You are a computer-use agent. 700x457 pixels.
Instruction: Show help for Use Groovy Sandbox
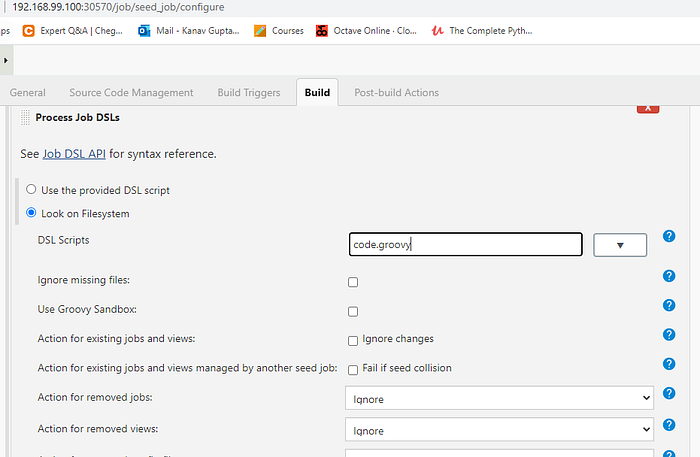pyautogui.click(x=669, y=306)
